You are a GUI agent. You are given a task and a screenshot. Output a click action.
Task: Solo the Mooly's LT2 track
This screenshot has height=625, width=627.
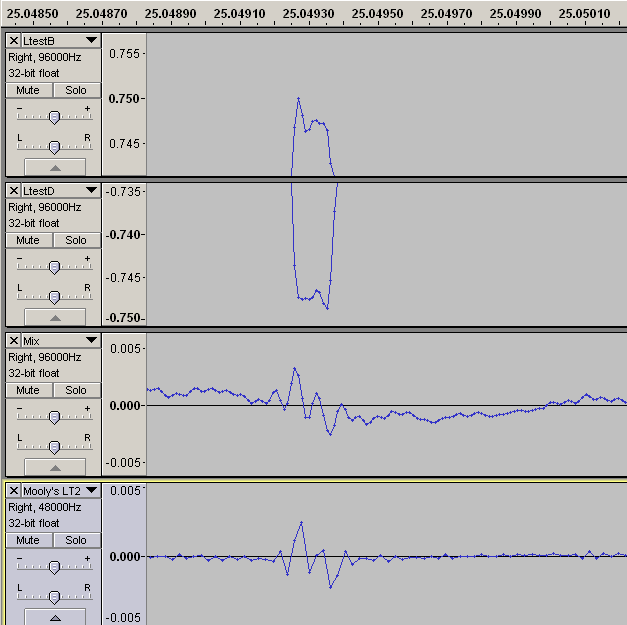[x=76, y=540]
